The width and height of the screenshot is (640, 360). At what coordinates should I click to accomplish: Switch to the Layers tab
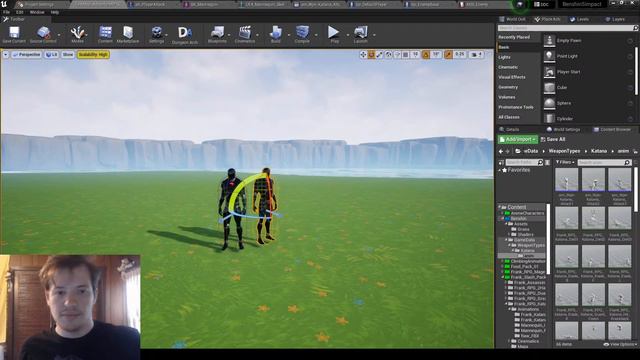tap(615, 19)
